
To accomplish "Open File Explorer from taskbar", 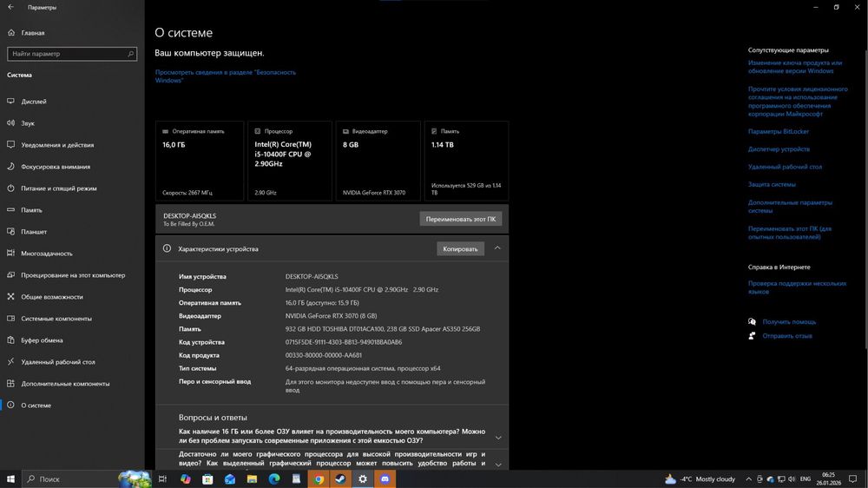I will (x=252, y=478).
